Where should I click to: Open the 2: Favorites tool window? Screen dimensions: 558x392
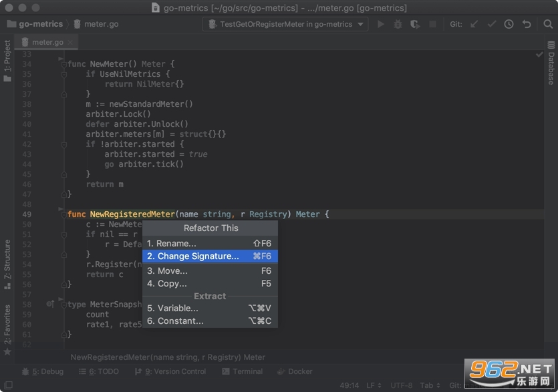click(7, 330)
